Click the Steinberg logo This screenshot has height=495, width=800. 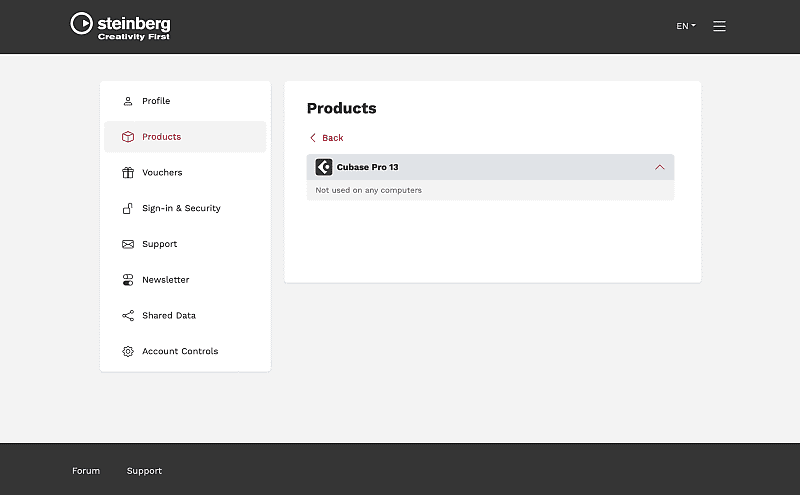point(120,26)
